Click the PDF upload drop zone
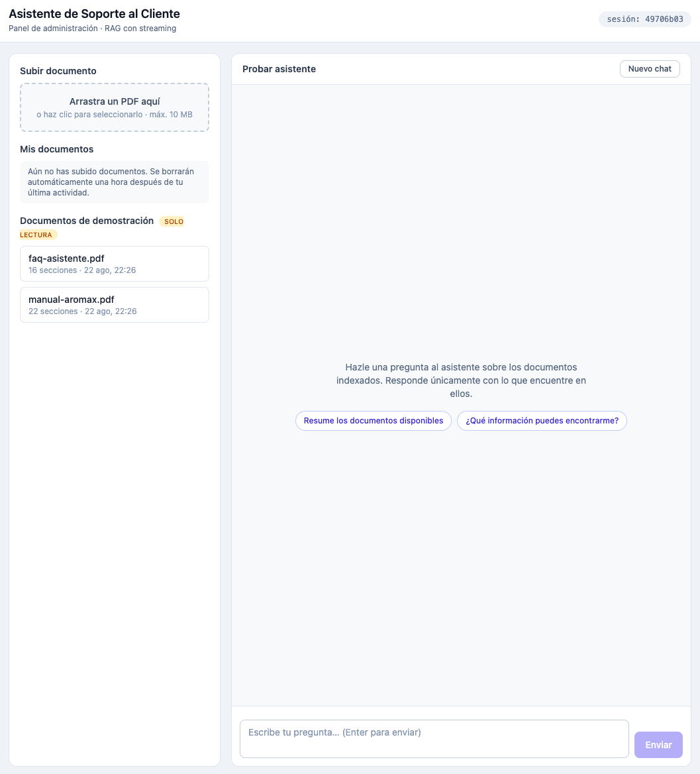 coord(115,107)
